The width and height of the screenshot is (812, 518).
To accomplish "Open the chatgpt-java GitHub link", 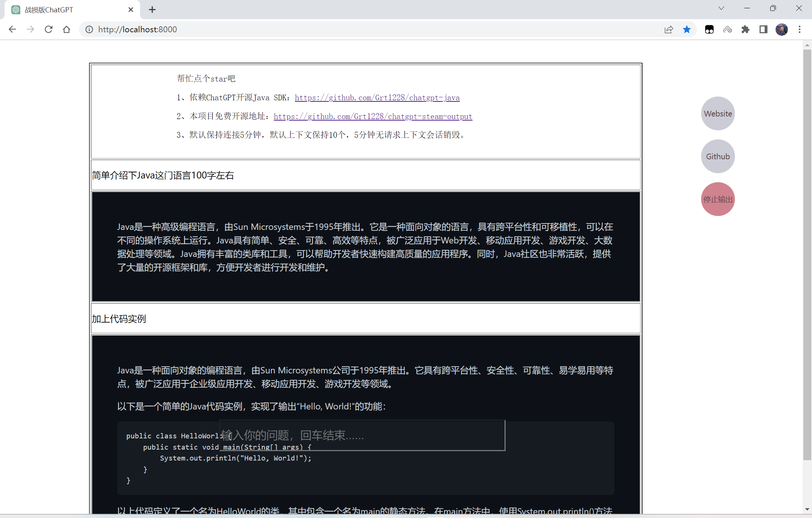I will pos(377,98).
